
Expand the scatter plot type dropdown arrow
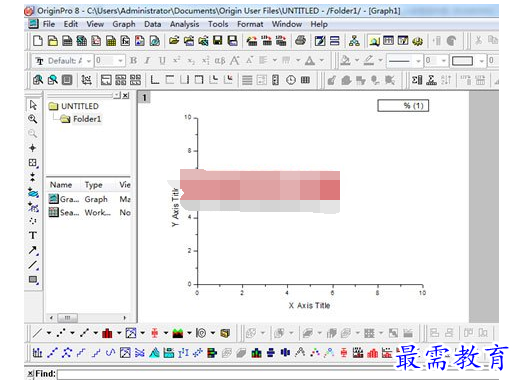(72, 333)
